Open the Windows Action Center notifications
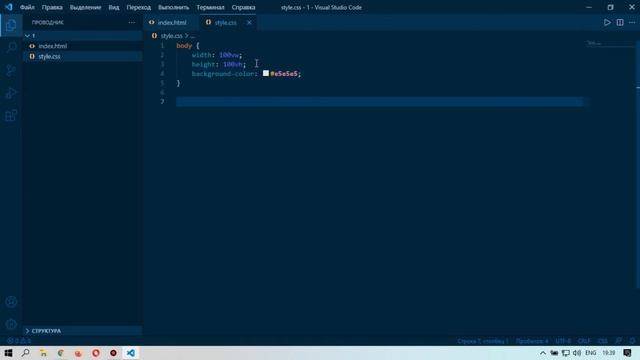The image size is (640, 360). [x=628, y=353]
